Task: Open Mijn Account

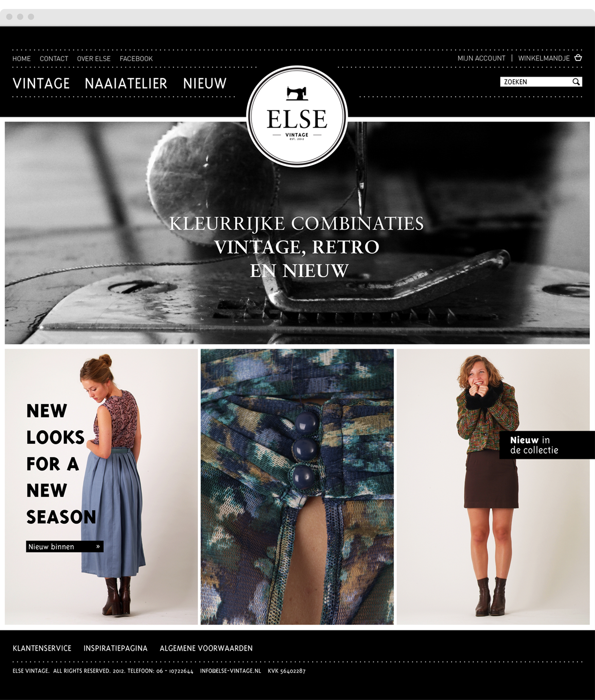Action: pyautogui.click(x=481, y=58)
